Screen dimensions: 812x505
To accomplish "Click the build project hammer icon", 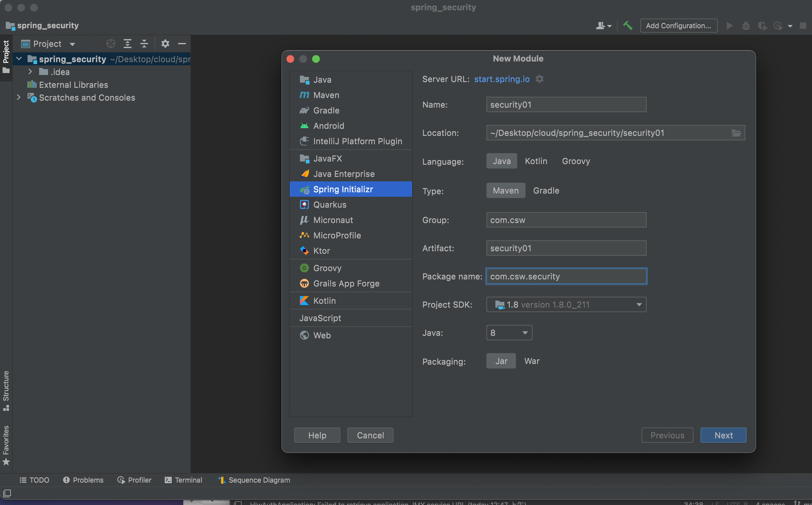I will coord(628,25).
